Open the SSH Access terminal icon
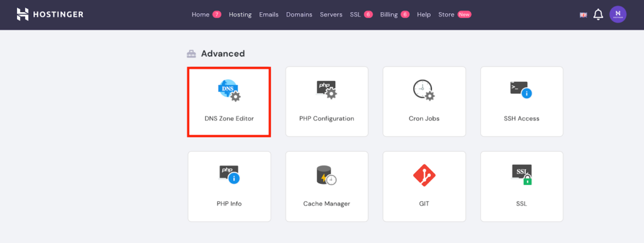 tap(521, 89)
